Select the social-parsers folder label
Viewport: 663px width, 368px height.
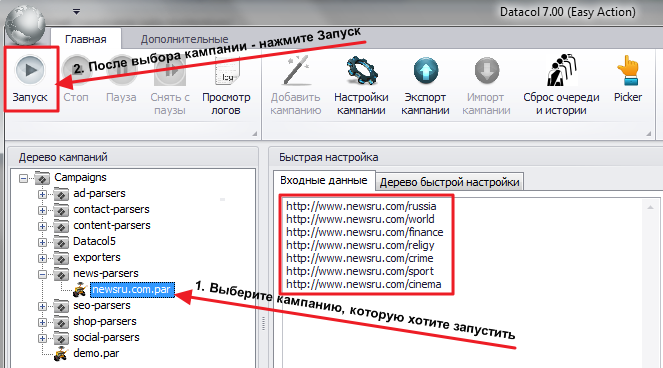pyautogui.click(x=106, y=338)
